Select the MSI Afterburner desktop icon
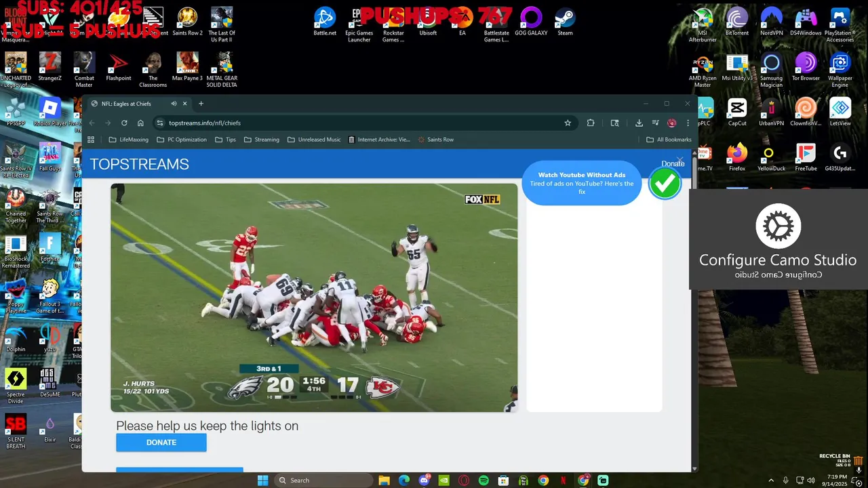The height and width of the screenshot is (488, 868). point(703,26)
